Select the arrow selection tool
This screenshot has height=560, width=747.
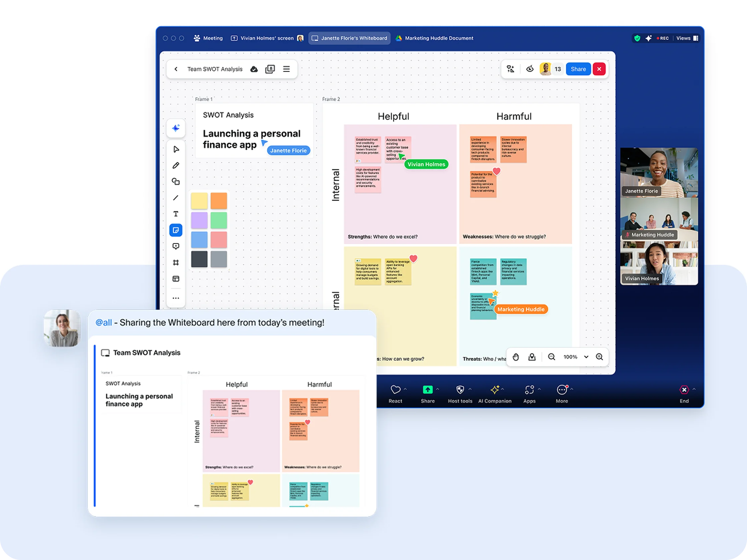tap(176, 149)
